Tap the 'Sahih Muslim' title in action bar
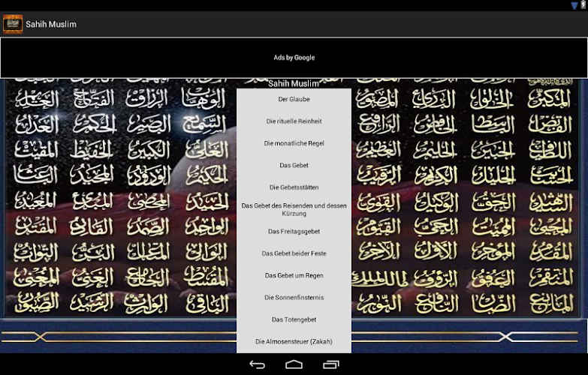Viewport: 588px width, 375px height. (51, 24)
